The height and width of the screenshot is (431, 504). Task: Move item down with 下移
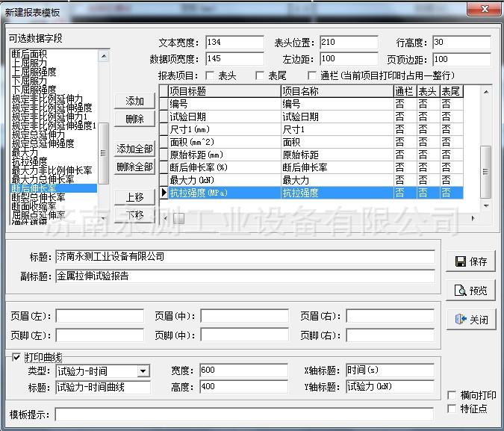point(134,214)
